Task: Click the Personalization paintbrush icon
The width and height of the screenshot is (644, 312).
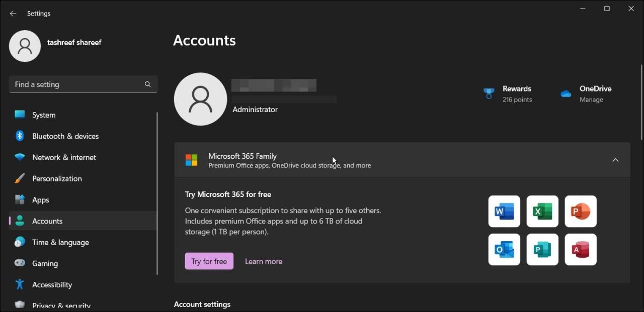Action: (x=20, y=178)
